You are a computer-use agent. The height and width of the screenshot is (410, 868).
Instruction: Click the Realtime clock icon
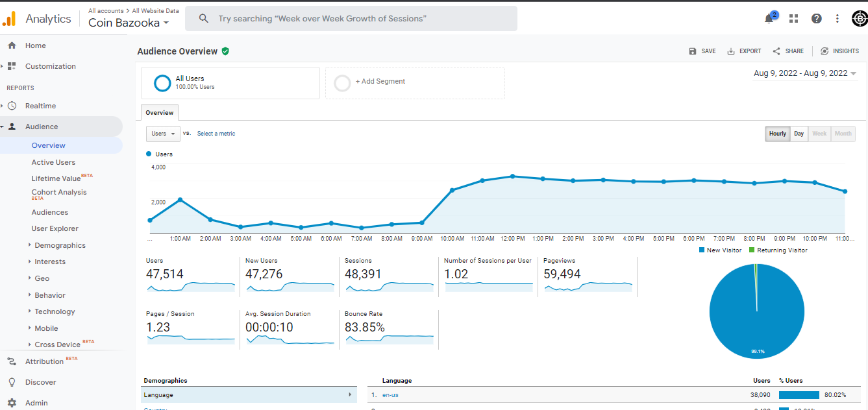pos(12,106)
